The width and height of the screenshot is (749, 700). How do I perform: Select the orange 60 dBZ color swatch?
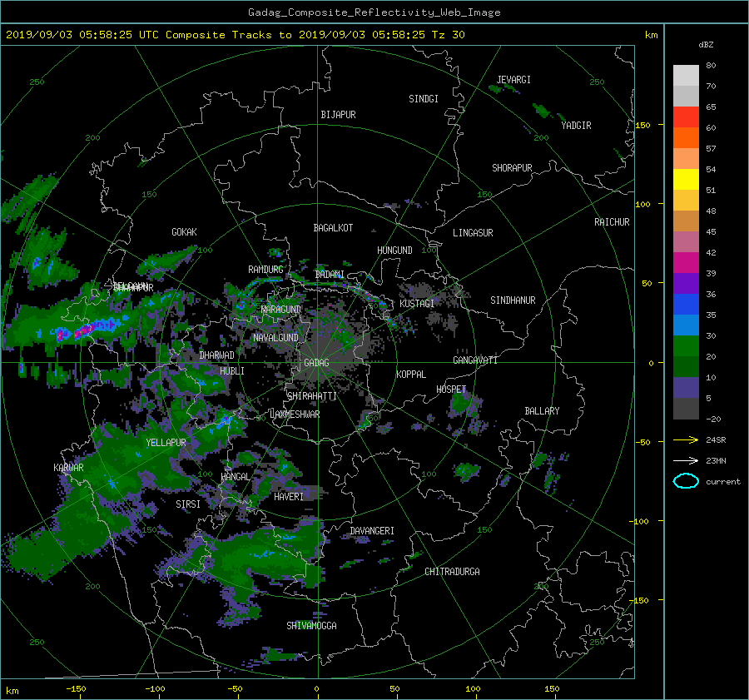pos(686,137)
